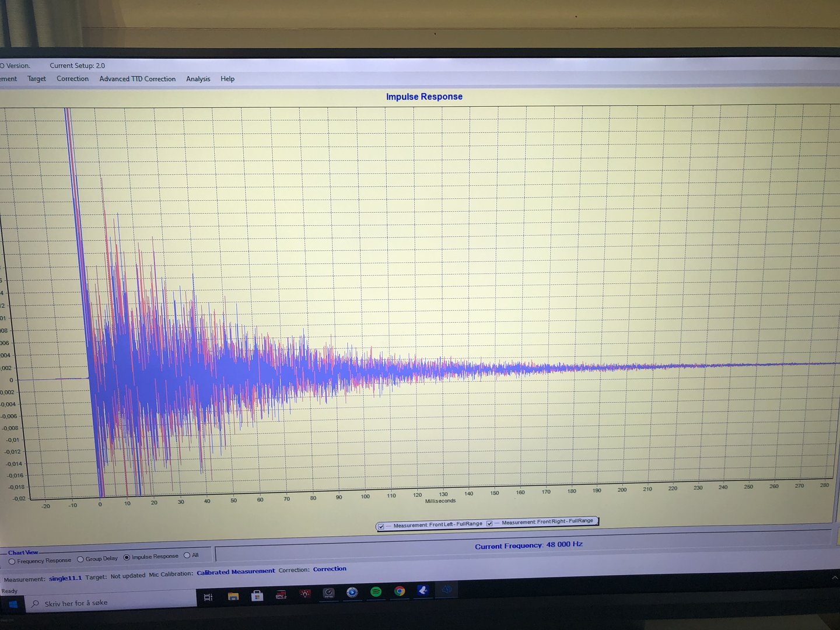Toggle the Front Left FullRange measurement checkbox
The image size is (840, 630).
point(381,526)
